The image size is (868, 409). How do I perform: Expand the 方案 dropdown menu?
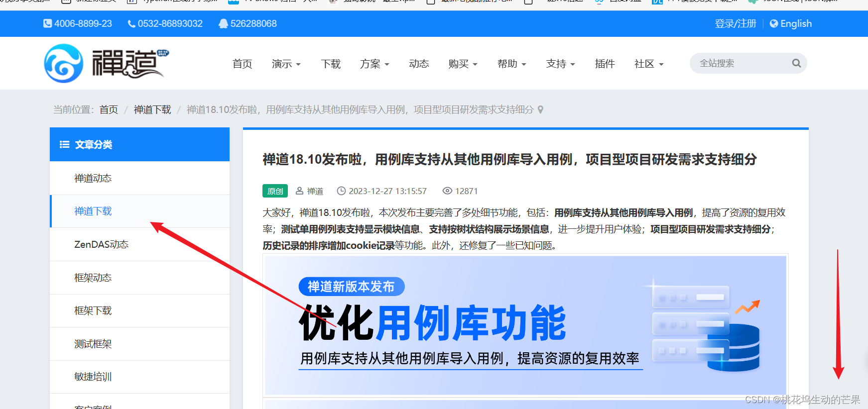(375, 64)
